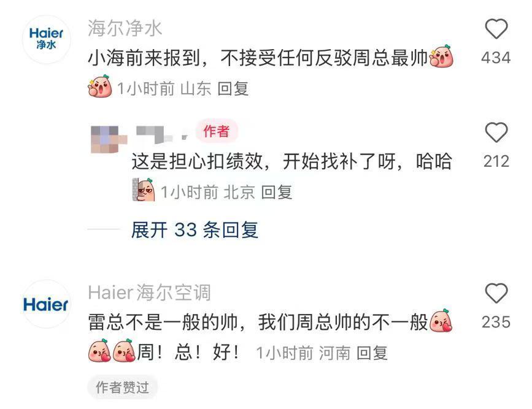Click the shocked emoji before 1小时前 山东
Screen dimensions: 532x409
point(100,86)
